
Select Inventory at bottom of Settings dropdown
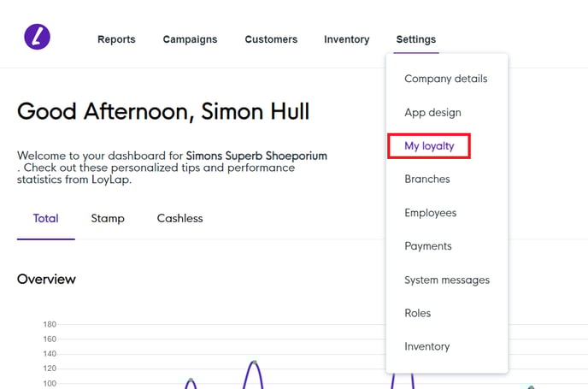coord(426,346)
